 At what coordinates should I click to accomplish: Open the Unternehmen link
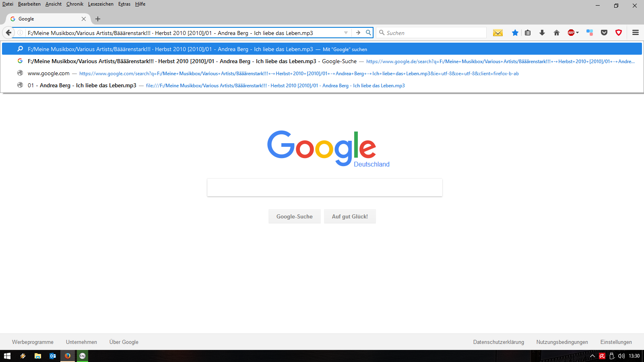tap(81, 342)
